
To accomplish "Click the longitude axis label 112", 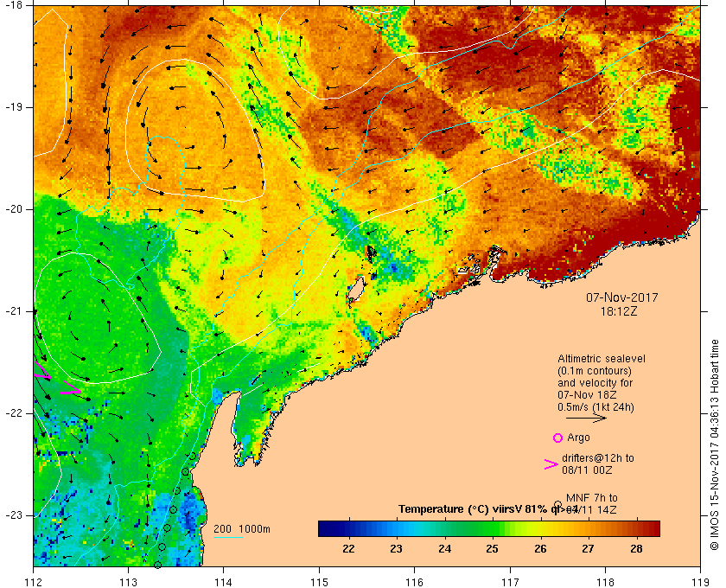I will coord(34,582).
